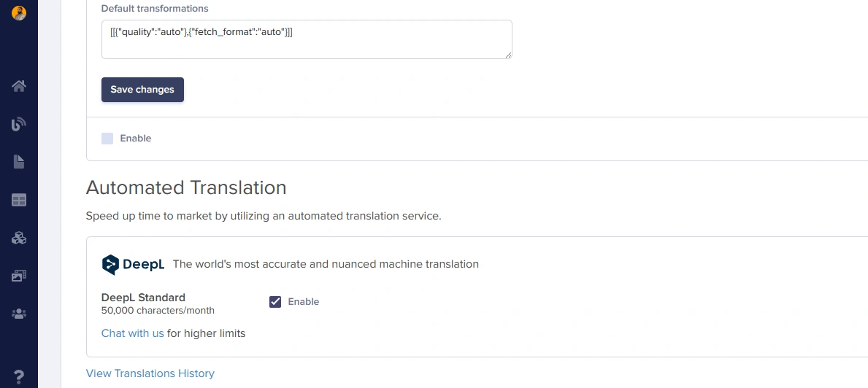Click the Help question mark icon
This screenshot has height=388, width=868.
pyautogui.click(x=19, y=377)
